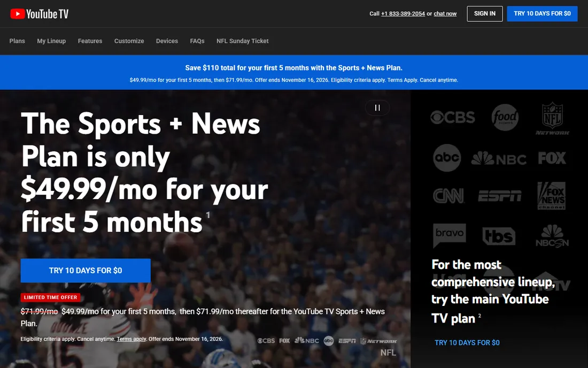Open the FAQs nav item
Image resolution: width=588 pixels, height=368 pixels.
click(197, 41)
